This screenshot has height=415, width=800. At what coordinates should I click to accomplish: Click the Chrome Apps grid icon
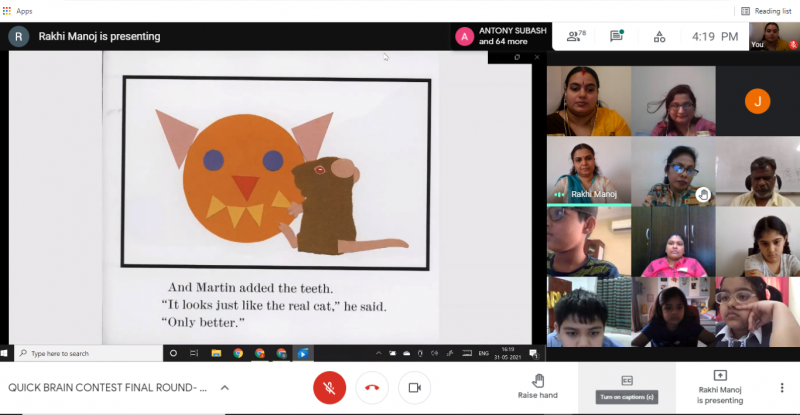[8, 11]
